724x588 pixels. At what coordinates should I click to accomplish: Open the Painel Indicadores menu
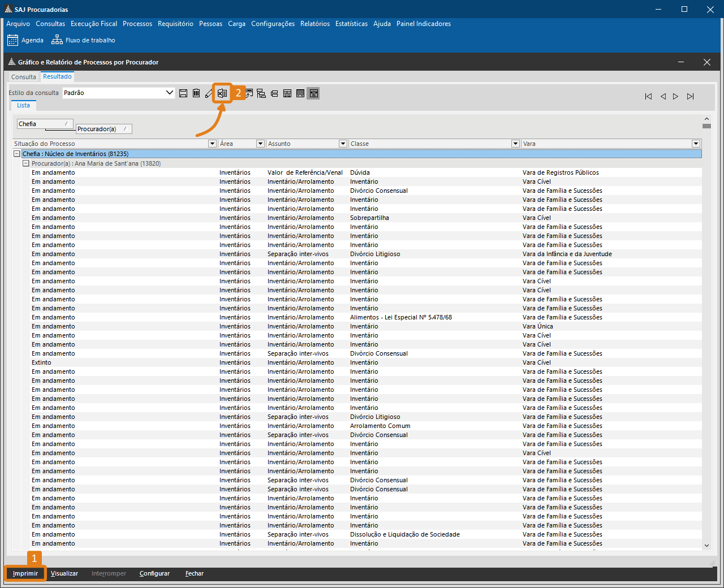pos(424,24)
